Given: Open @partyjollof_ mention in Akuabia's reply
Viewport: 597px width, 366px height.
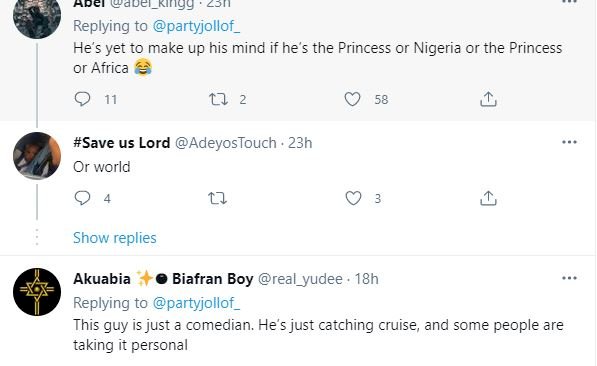Looking at the screenshot, I should [x=196, y=303].
